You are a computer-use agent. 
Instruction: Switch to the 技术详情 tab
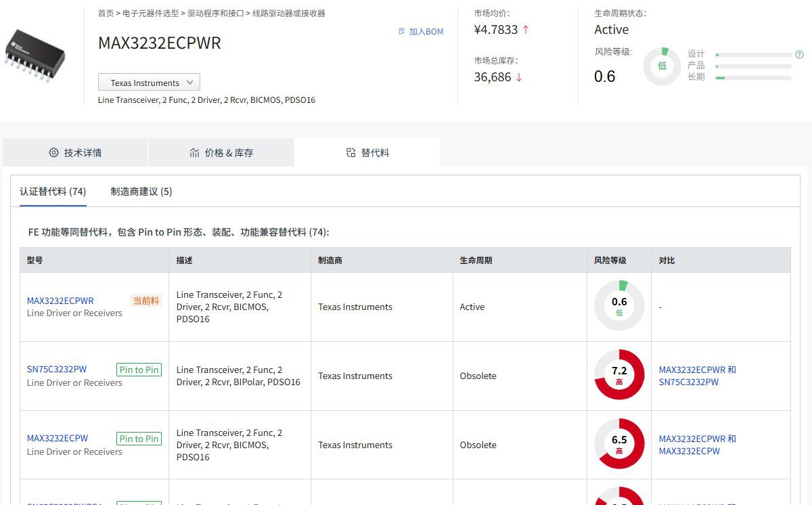click(75, 152)
